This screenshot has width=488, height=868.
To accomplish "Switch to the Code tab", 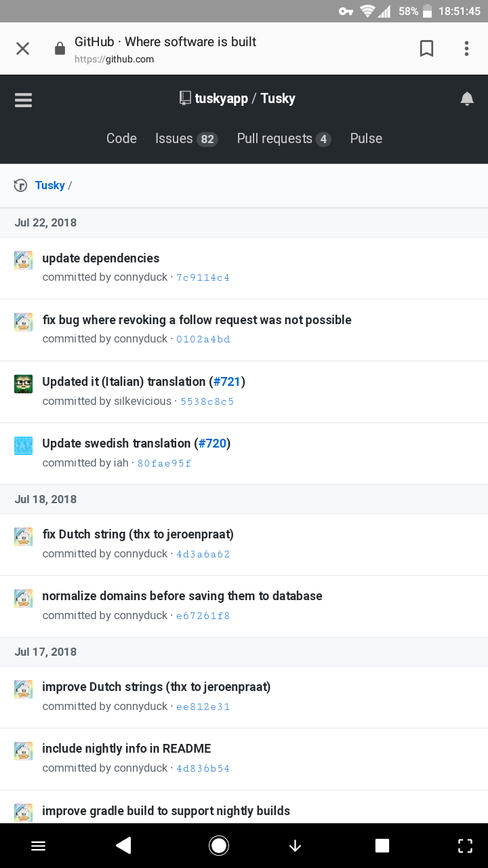I will point(121,138).
